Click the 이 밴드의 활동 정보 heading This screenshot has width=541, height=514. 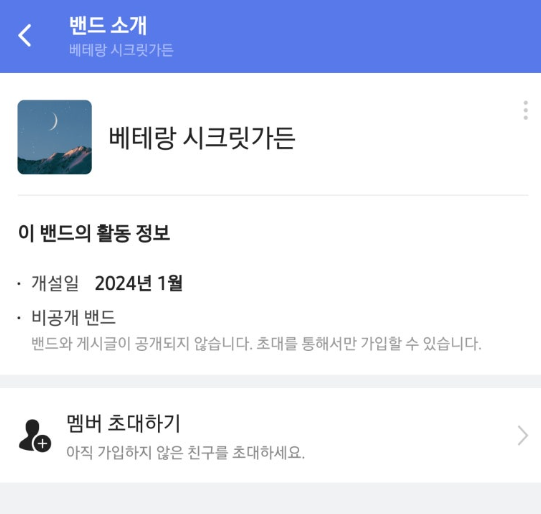(94, 233)
